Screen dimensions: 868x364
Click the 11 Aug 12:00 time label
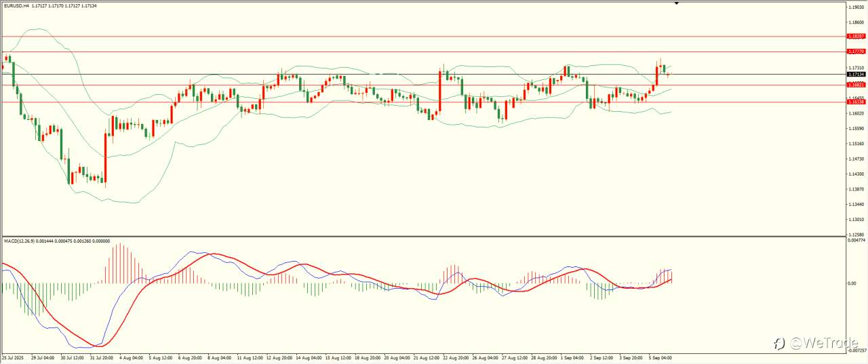coord(250,357)
